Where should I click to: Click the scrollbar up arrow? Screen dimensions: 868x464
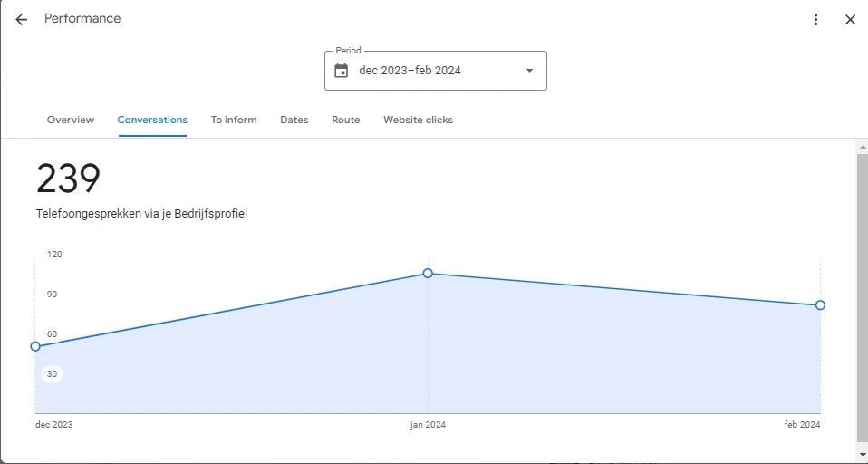pyautogui.click(x=862, y=146)
